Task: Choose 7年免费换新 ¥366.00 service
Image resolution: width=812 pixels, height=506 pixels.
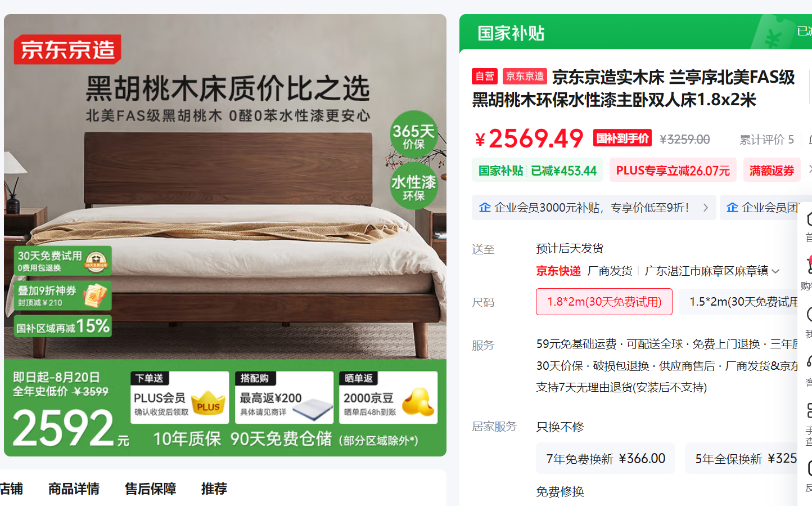Action: (606, 458)
